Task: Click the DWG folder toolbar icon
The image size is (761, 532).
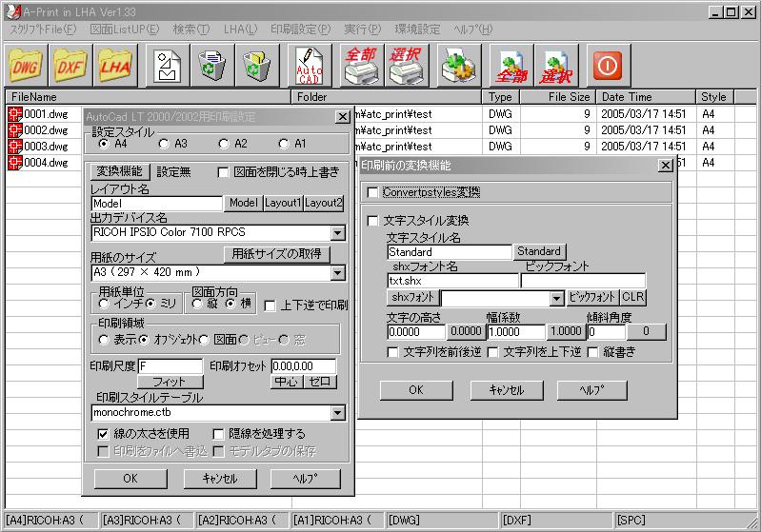Action: pos(27,66)
